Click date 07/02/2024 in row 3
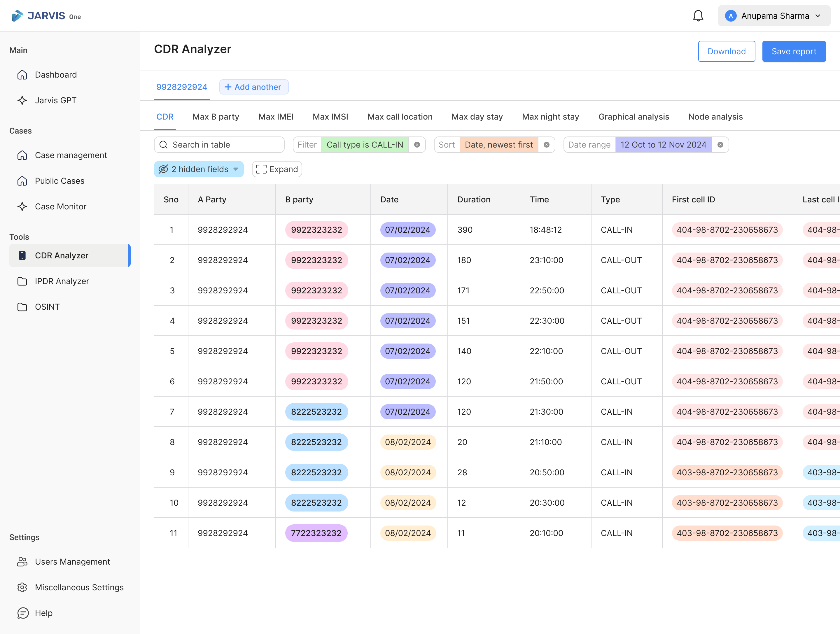This screenshot has width=840, height=634. click(407, 290)
